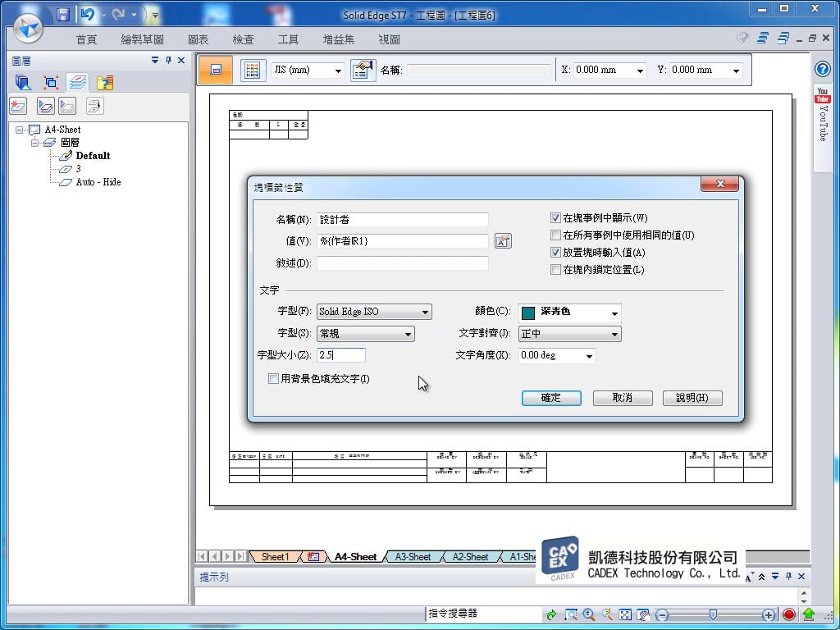Click the 名稱(N) field containing 設計者

[x=402, y=220]
